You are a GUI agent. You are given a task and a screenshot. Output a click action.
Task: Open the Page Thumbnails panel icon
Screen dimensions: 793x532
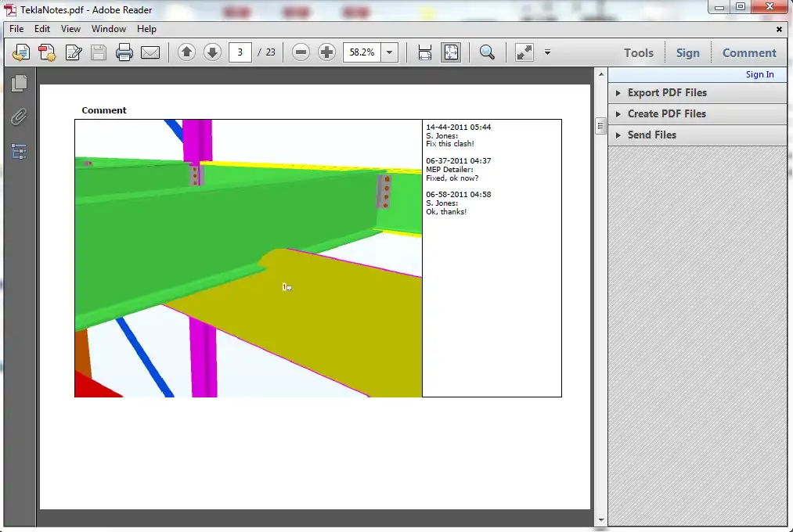[x=20, y=84]
